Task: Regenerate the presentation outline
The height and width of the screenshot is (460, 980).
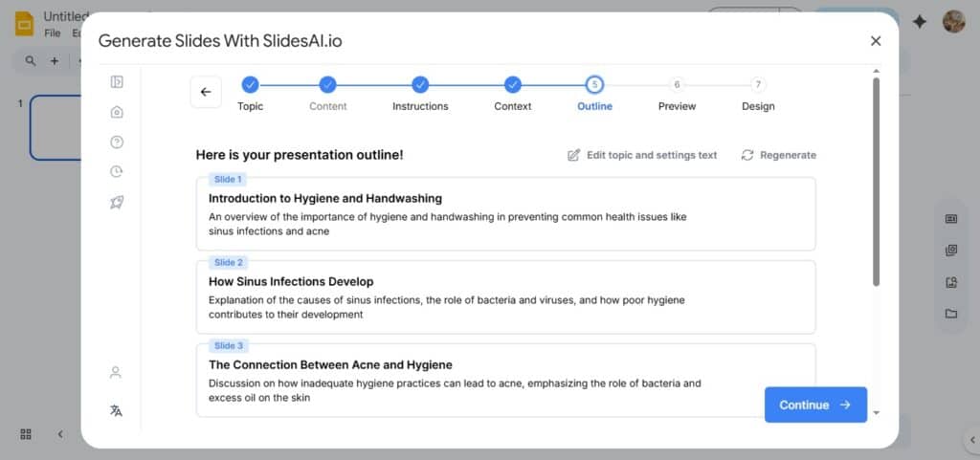Action: point(779,155)
